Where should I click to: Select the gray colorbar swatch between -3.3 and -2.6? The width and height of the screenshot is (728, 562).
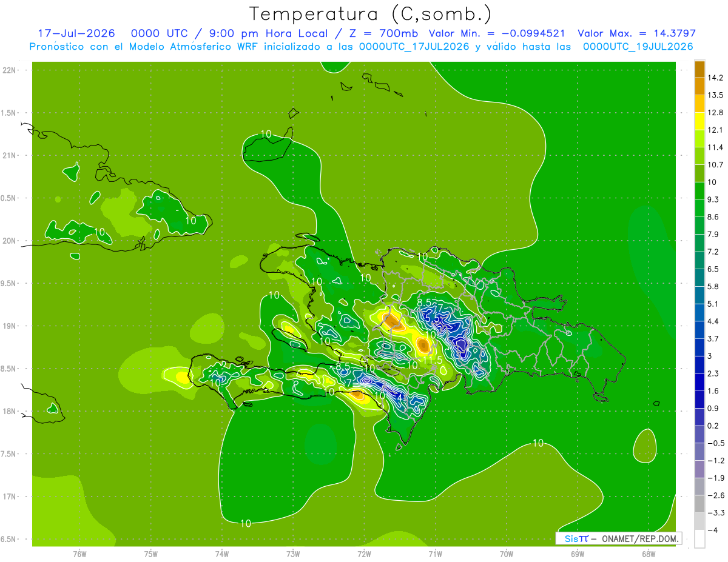coord(699,503)
